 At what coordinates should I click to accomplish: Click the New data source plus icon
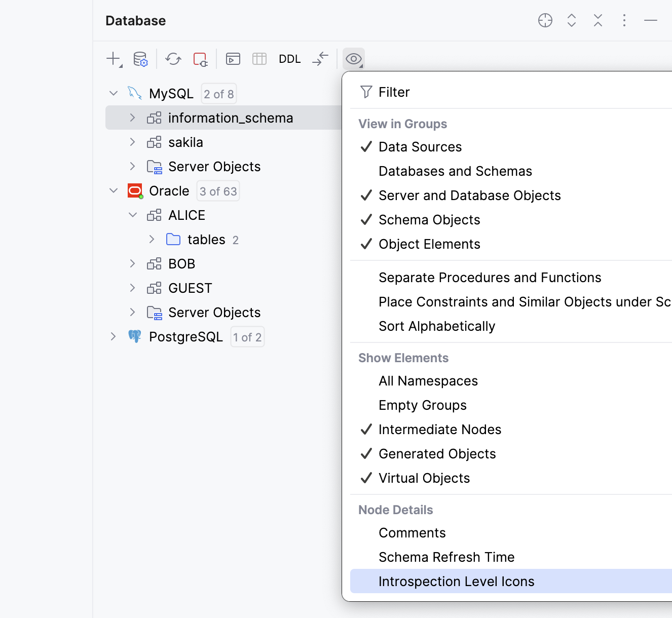coord(114,59)
